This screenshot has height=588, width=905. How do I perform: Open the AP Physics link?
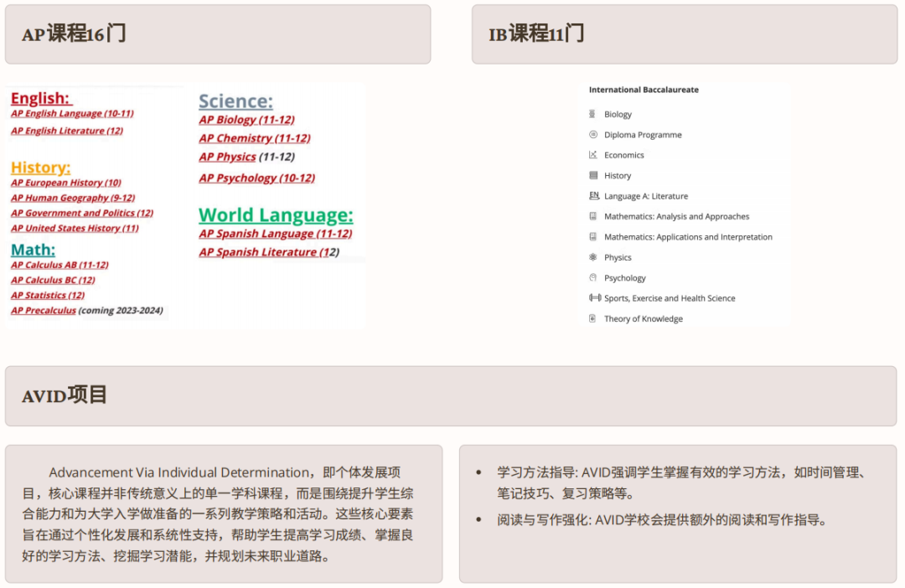227,157
